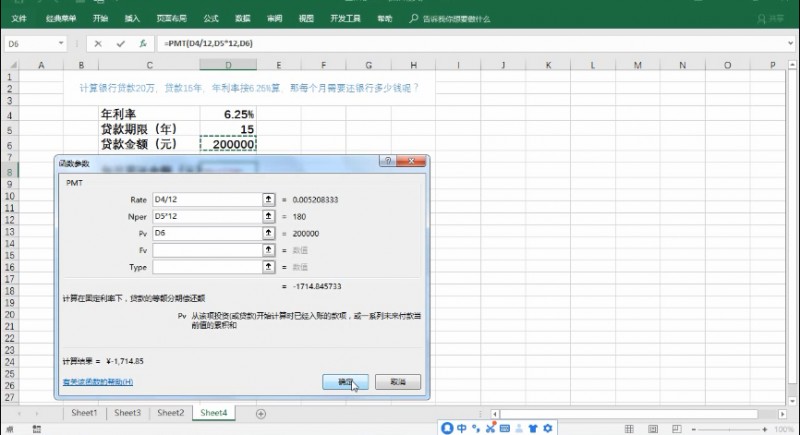Open the Formulas ribbon tab
Screen dimensions: 800x435
tap(211, 18)
